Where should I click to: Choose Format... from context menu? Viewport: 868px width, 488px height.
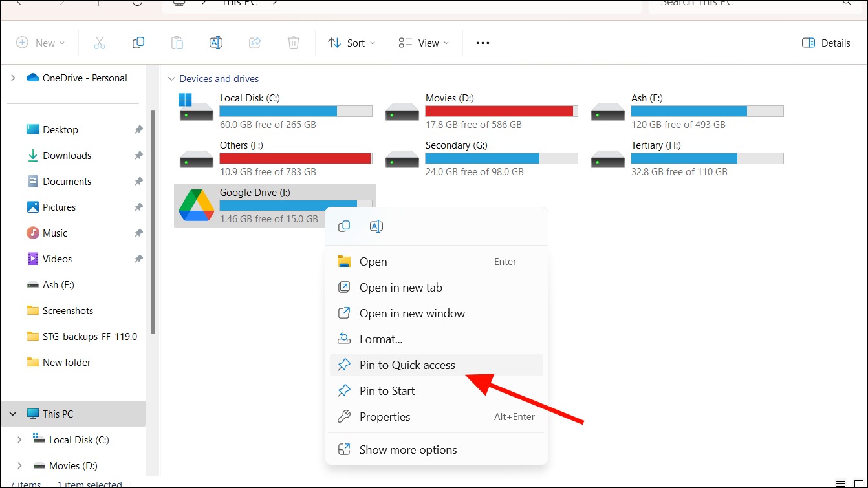[436, 339]
